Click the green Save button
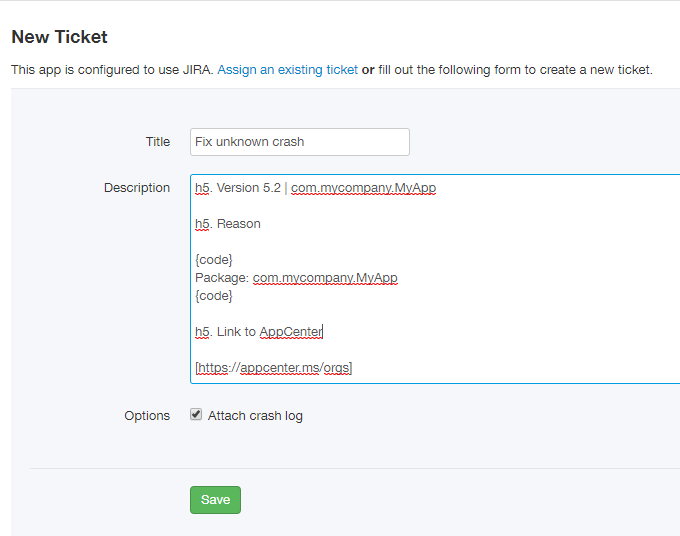The height and width of the screenshot is (536, 680). tap(215, 500)
